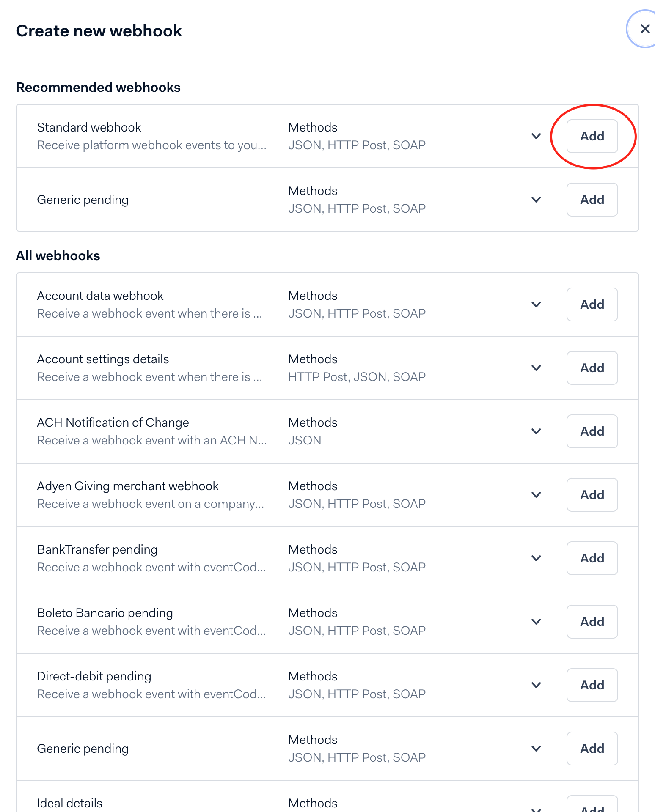
Task: Add the Account data webhook
Action: click(x=592, y=304)
